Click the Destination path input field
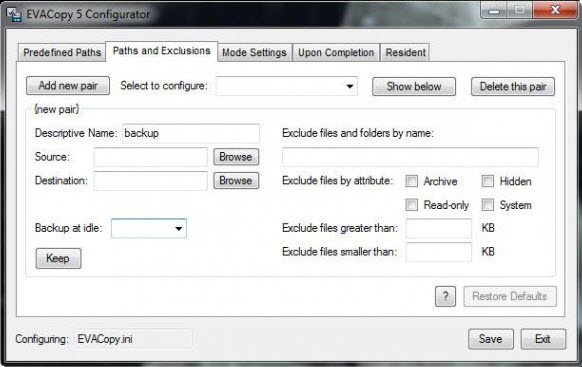The height and width of the screenshot is (367, 582). tap(151, 181)
